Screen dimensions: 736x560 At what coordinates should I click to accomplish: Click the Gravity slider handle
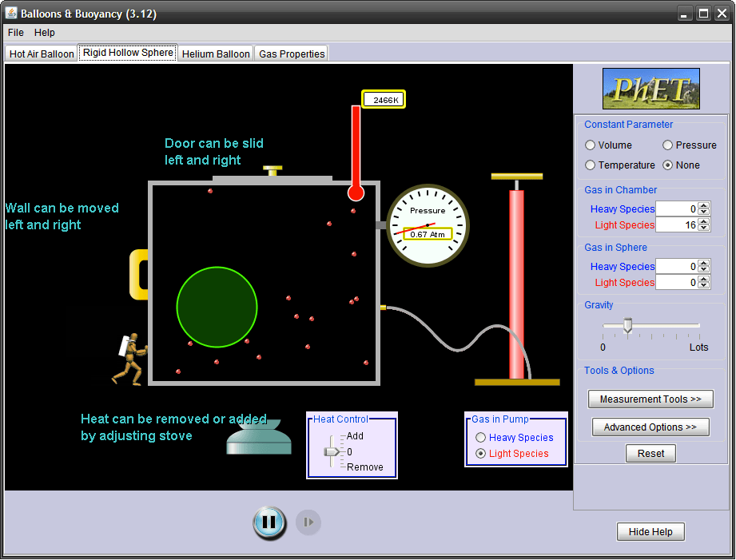[x=627, y=325]
